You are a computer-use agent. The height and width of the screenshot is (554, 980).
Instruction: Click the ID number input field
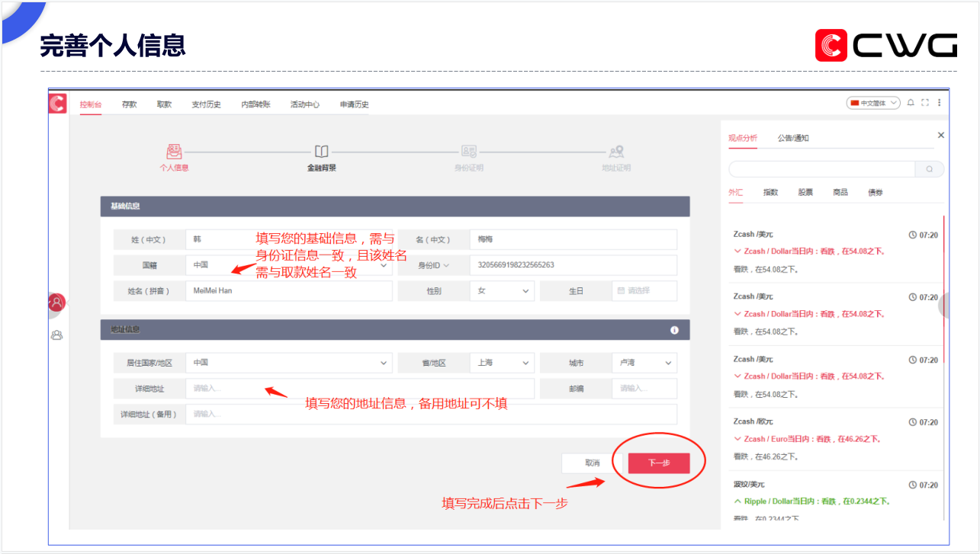point(573,265)
